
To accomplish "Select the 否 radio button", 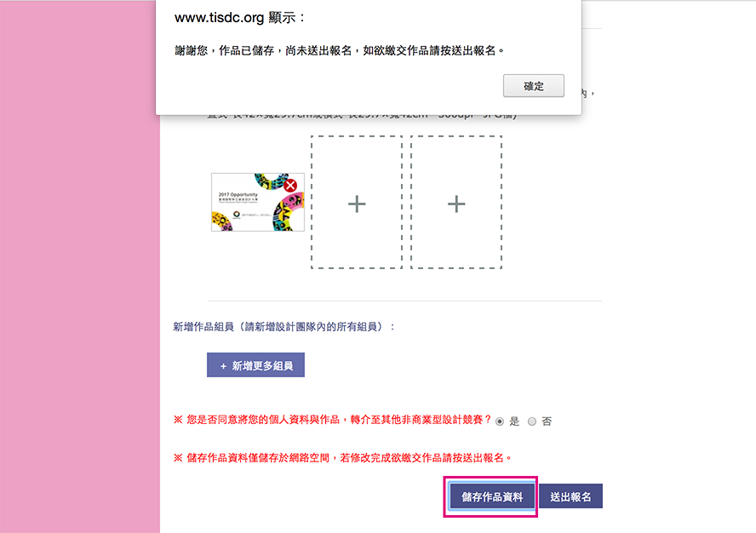I will [532, 421].
